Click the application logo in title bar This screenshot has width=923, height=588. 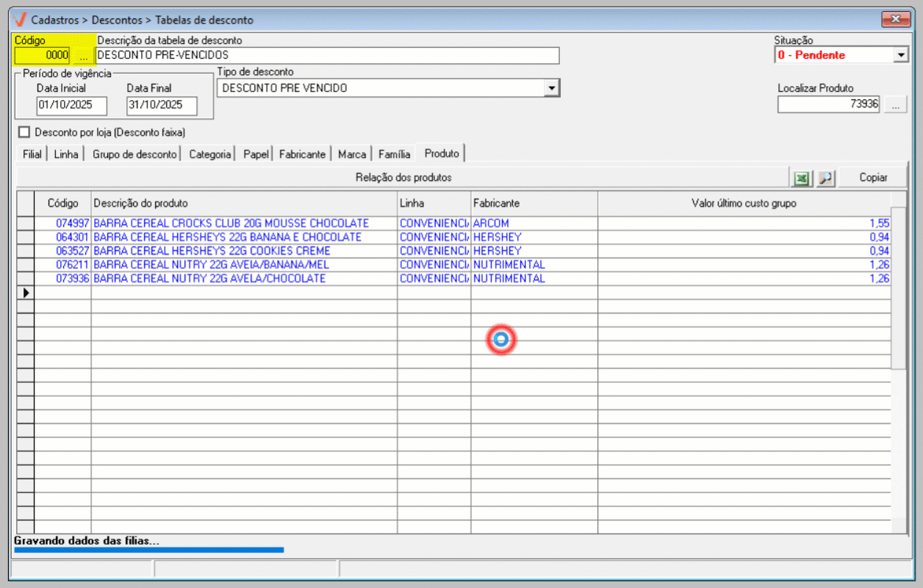point(21,20)
